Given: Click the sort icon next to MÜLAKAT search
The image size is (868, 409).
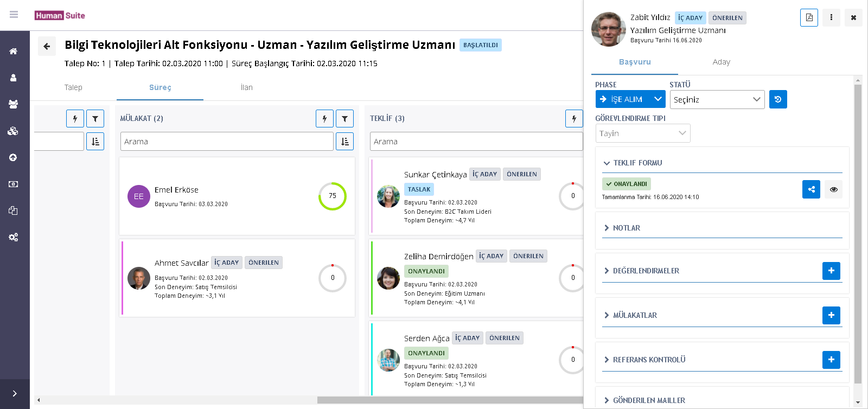Looking at the screenshot, I should coord(344,142).
